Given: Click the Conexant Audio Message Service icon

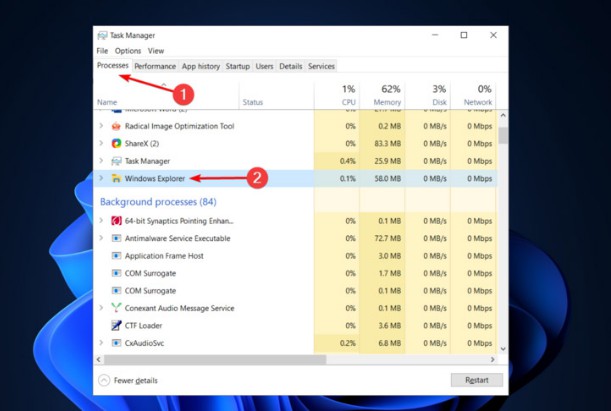Looking at the screenshot, I should pyautogui.click(x=116, y=308).
